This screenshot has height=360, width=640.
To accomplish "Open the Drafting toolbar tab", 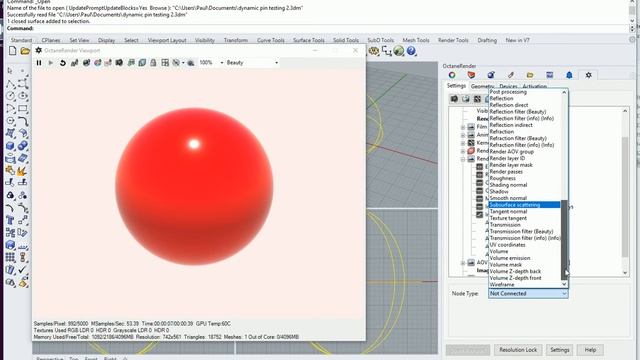I will coord(487,40).
